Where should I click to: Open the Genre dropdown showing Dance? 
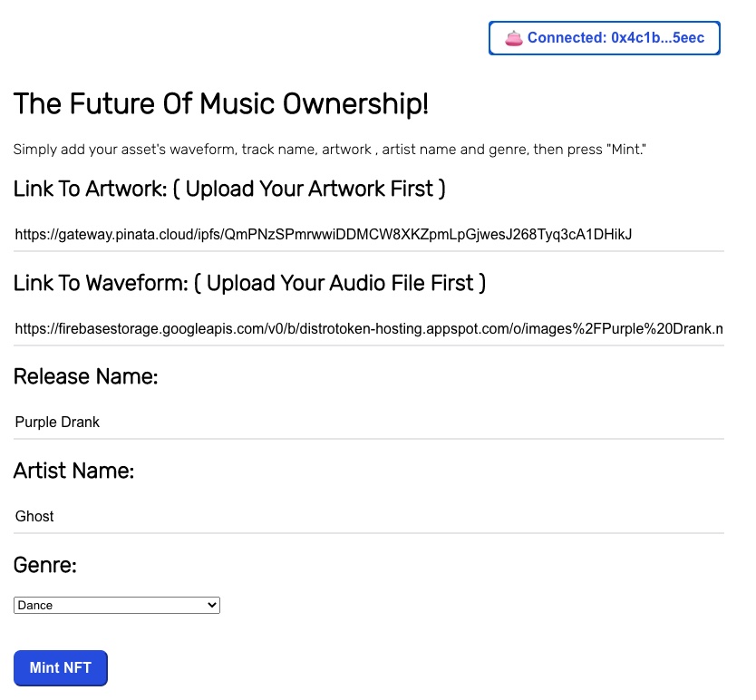click(116, 605)
